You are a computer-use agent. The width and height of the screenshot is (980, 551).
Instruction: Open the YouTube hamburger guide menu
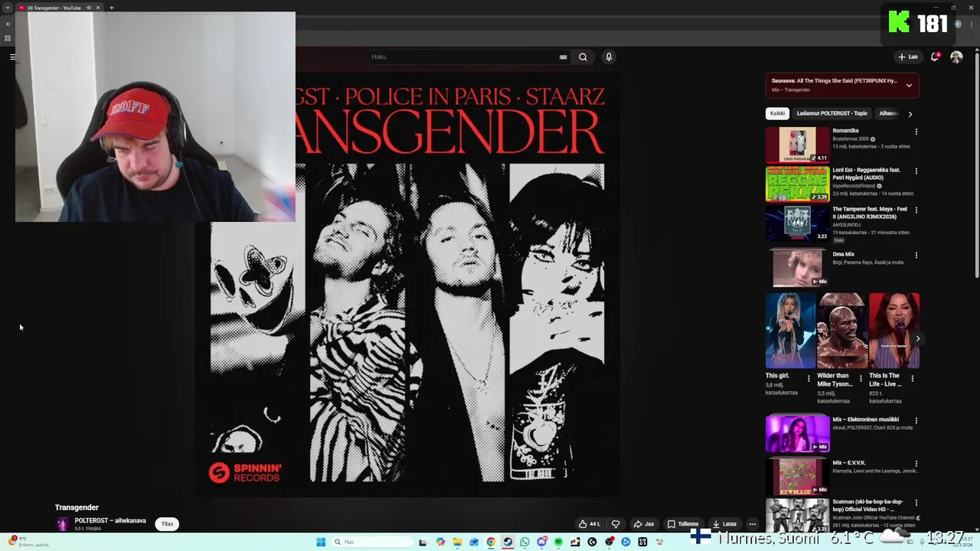coord(13,57)
